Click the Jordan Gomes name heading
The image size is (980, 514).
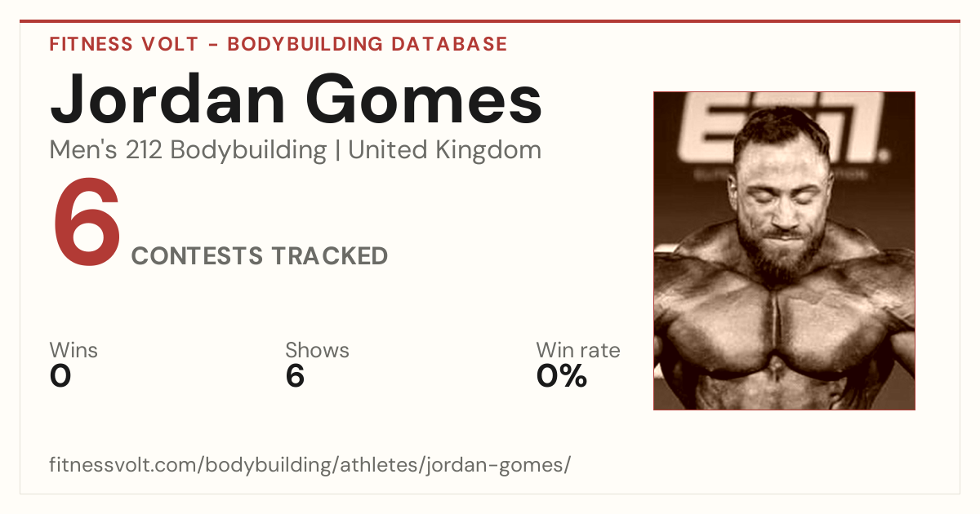(296, 100)
